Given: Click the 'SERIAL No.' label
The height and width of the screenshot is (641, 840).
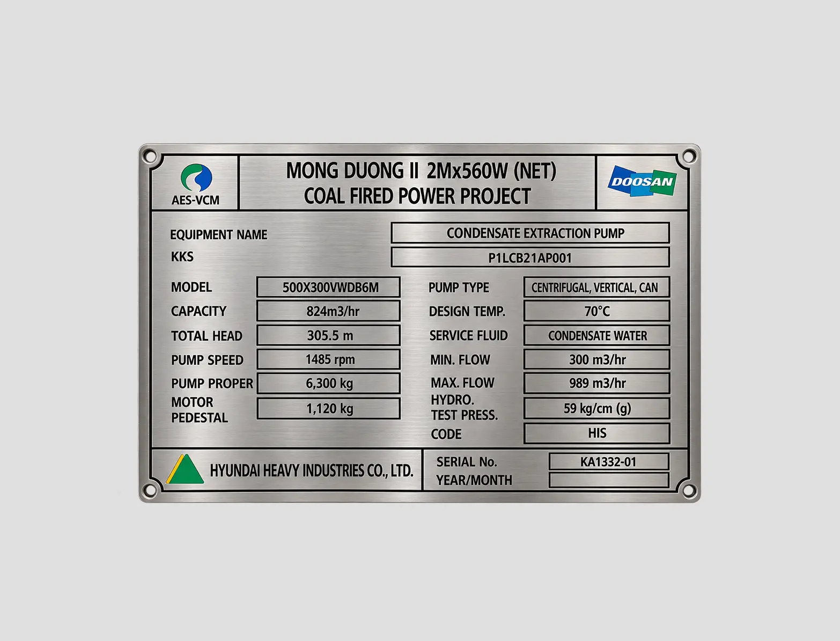Looking at the screenshot, I should (467, 462).
